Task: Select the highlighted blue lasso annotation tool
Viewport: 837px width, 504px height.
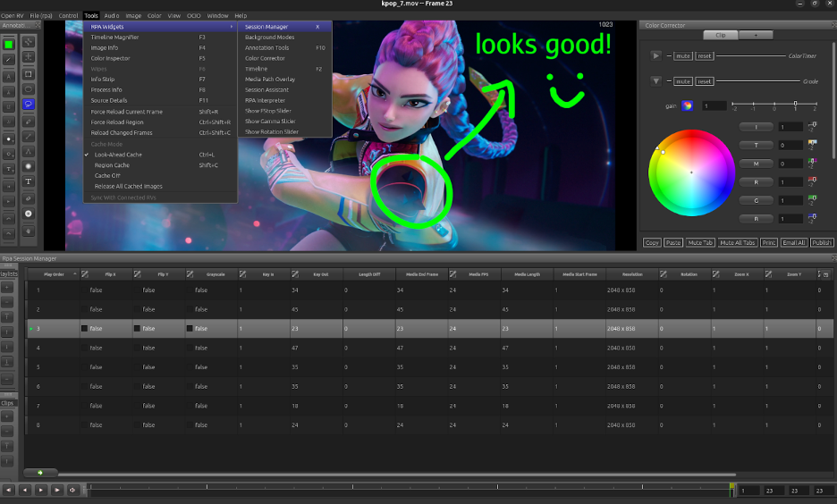Action: [x=29, y=105]
